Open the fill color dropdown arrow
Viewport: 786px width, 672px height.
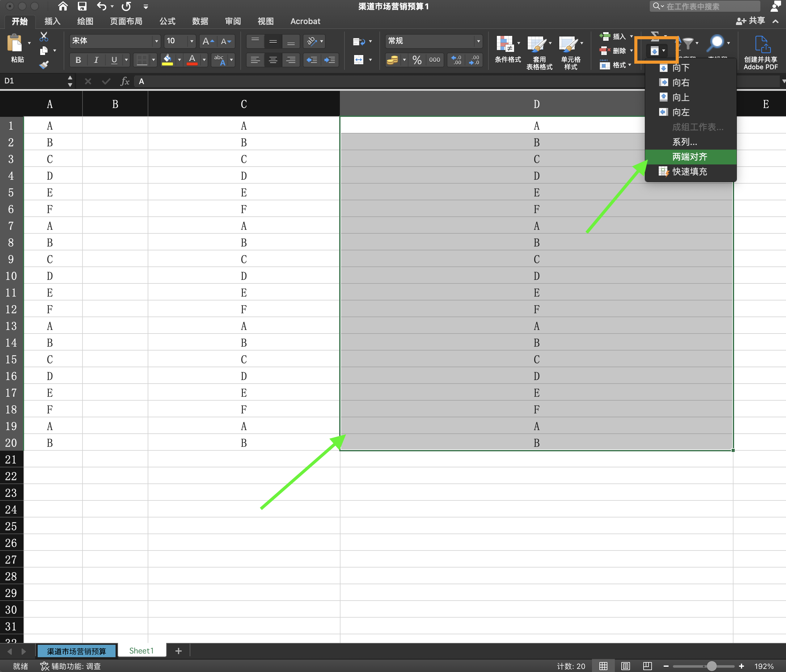pos(180,60)
